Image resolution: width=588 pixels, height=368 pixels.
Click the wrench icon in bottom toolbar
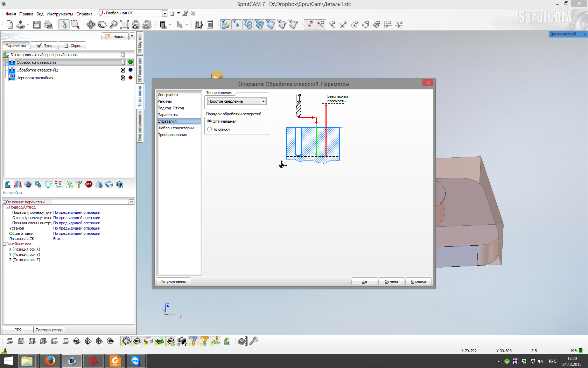click(254, 341)
